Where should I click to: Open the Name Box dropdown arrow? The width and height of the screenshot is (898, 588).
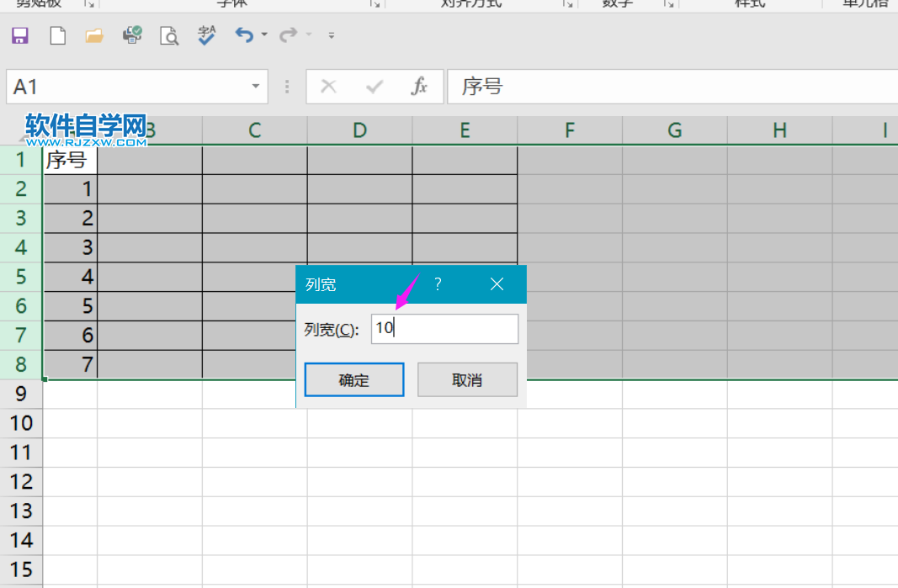point(255,86)
